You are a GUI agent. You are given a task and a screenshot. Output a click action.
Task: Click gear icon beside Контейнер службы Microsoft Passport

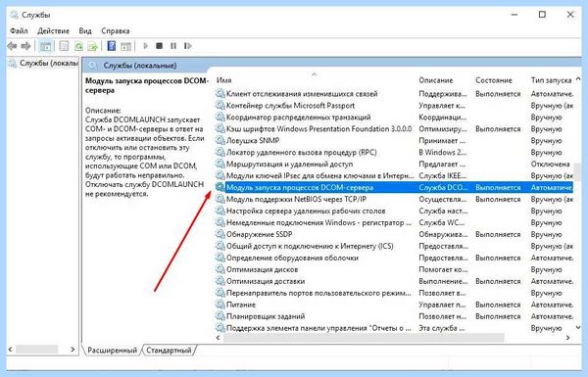pos(220,106)
